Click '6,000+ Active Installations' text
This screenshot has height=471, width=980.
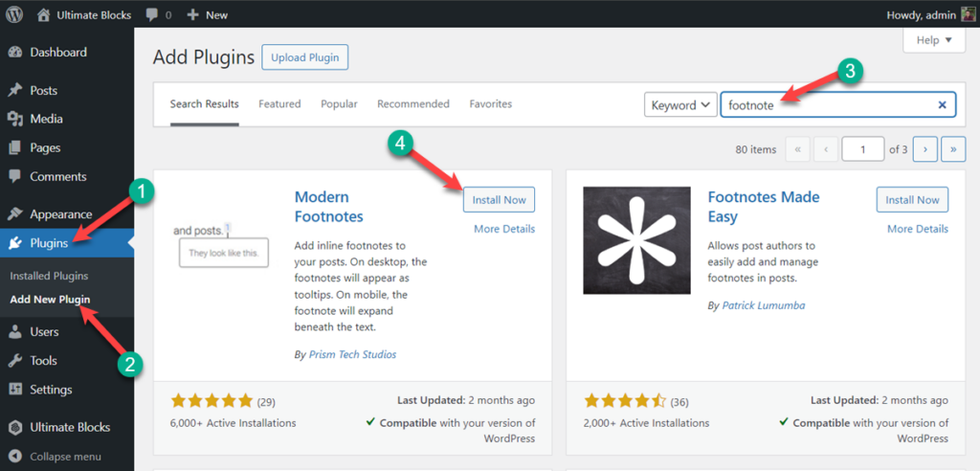pos(234,423)
